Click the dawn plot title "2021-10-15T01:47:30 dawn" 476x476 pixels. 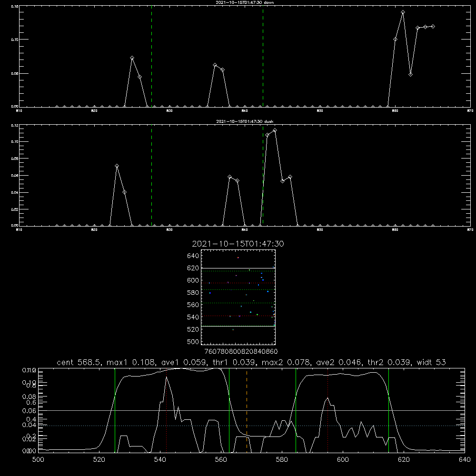245,2
